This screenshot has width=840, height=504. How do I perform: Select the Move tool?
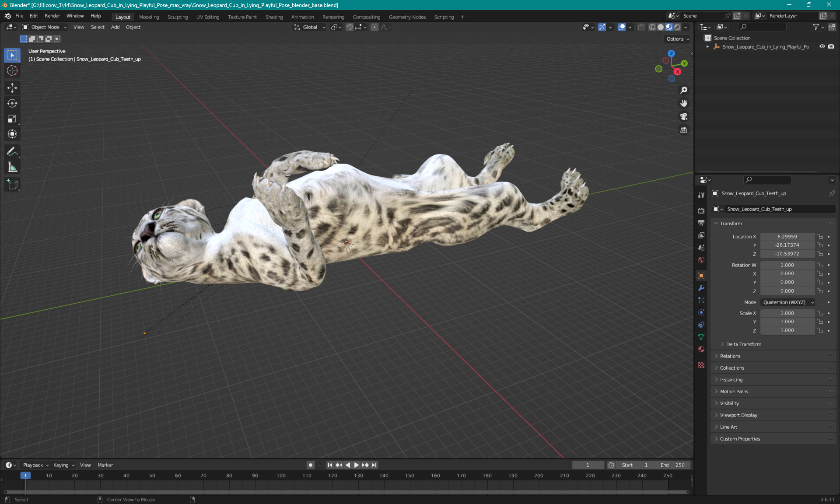tap(12, 88)
